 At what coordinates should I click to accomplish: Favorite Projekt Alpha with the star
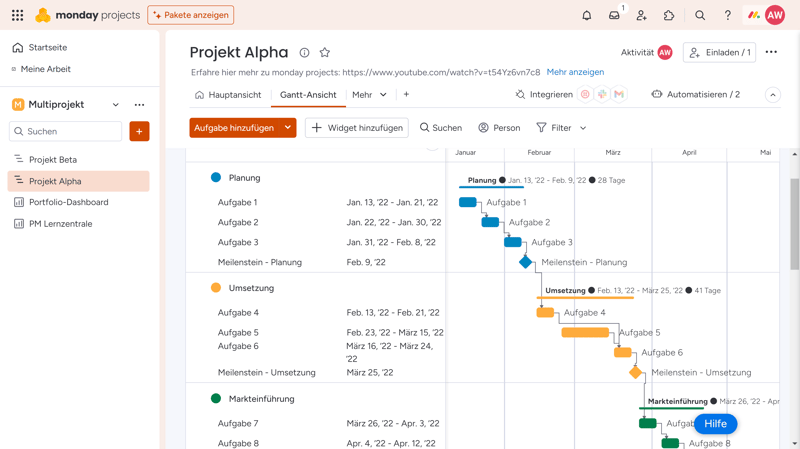click(x=325, y=53)
